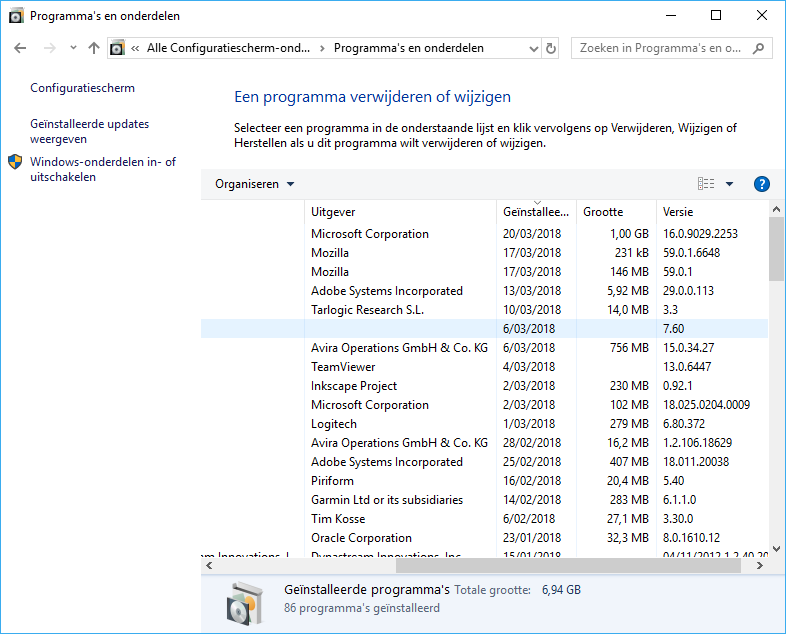The image size is (786, 634).
Task: Click address segment Alle Configuratiescherm-onderdelen
Action: (x=228, y=48)
